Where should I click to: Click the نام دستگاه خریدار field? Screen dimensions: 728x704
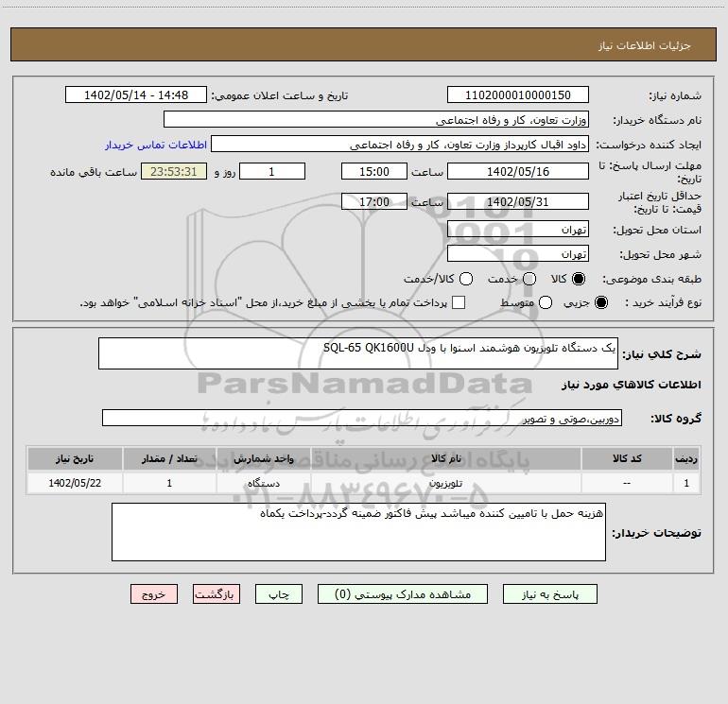[x=376, y=119]
